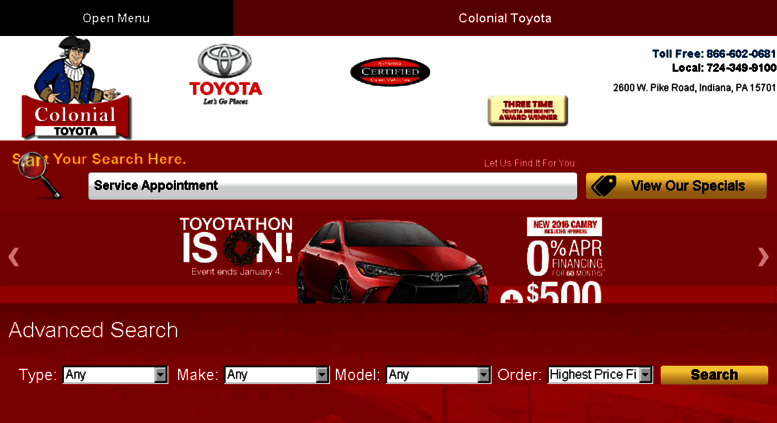
Task: Click the Colonial Toyota mascot logo
Action: 76,88
